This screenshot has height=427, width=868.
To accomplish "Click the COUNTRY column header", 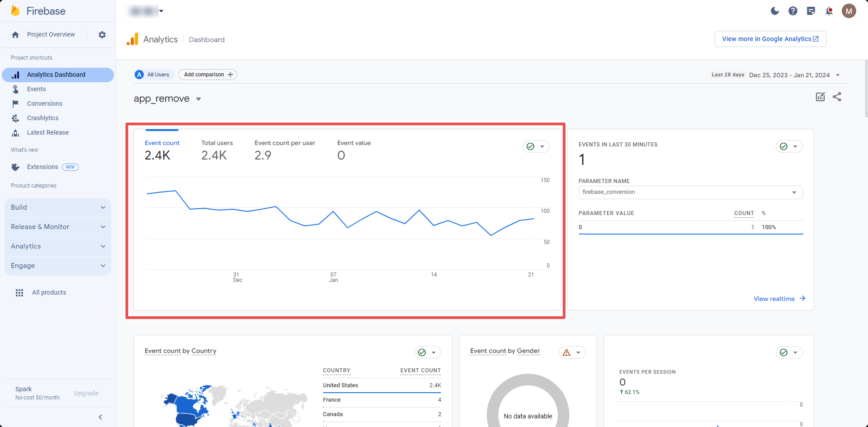I will (x=336, y=371).
